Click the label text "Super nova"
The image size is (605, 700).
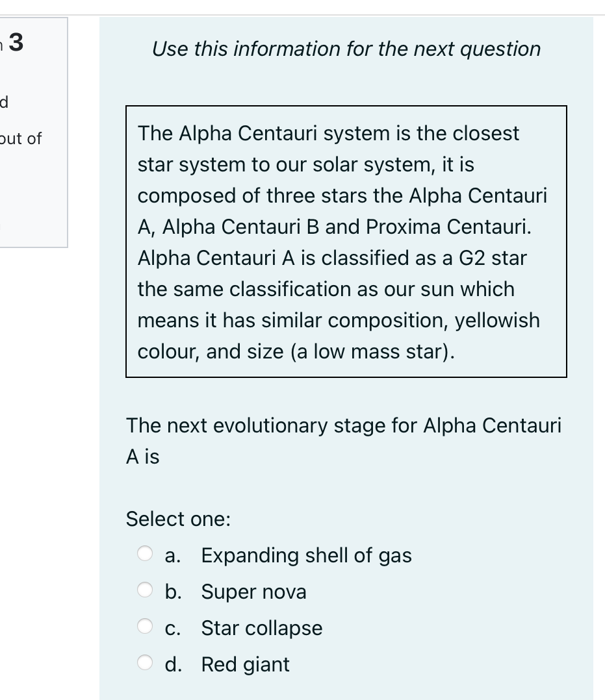click(x=253, y=591)
